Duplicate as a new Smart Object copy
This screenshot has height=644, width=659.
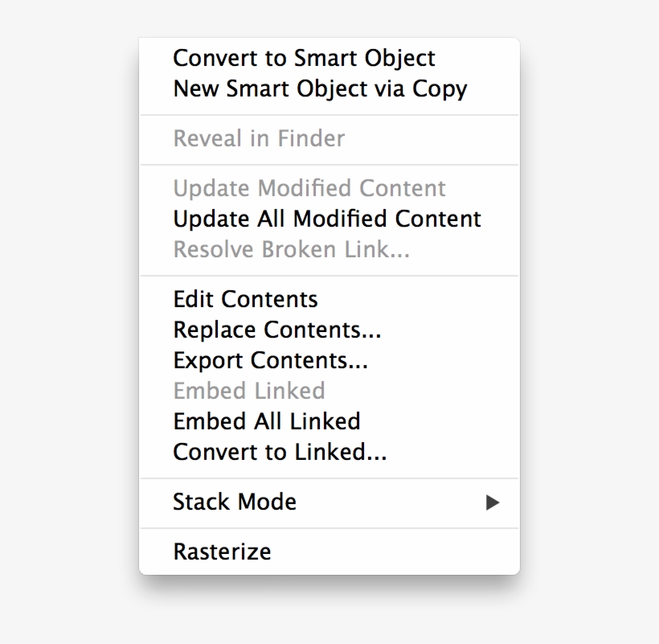point(320,89)
